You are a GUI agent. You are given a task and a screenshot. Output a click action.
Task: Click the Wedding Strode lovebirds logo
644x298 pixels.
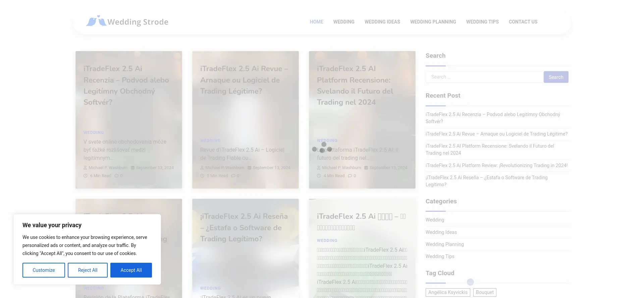tap(96, 21)
